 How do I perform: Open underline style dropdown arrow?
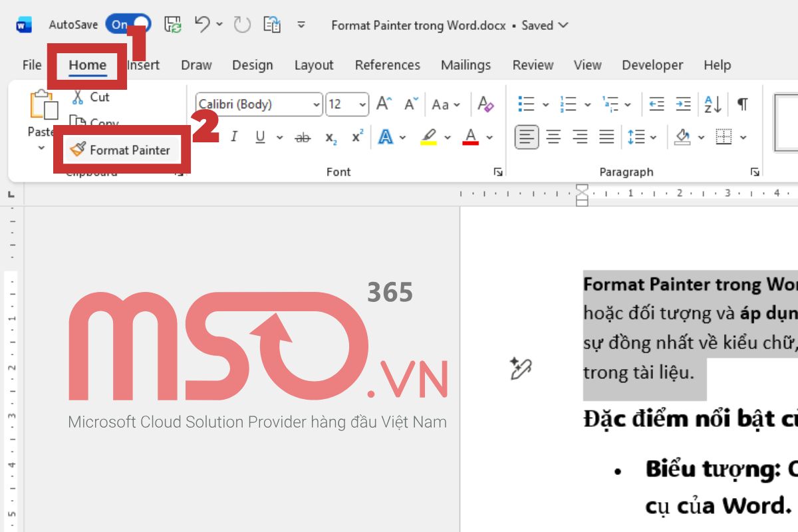tap(280, 138)
